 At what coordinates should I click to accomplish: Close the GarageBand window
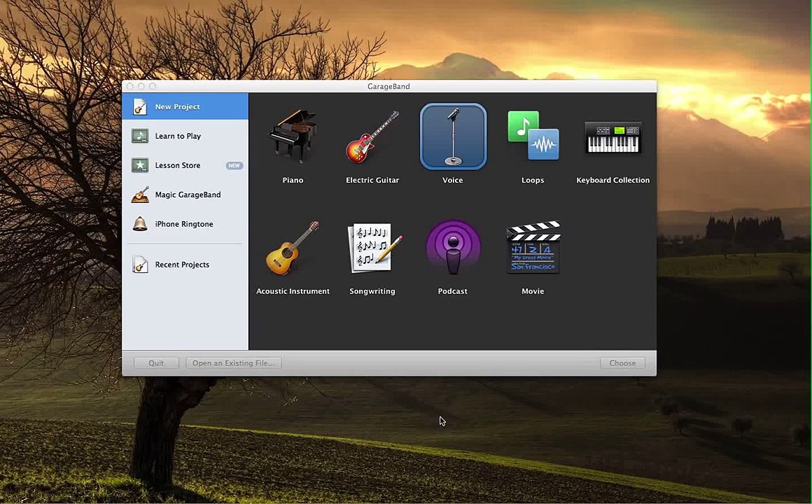[x=130, y=87]
